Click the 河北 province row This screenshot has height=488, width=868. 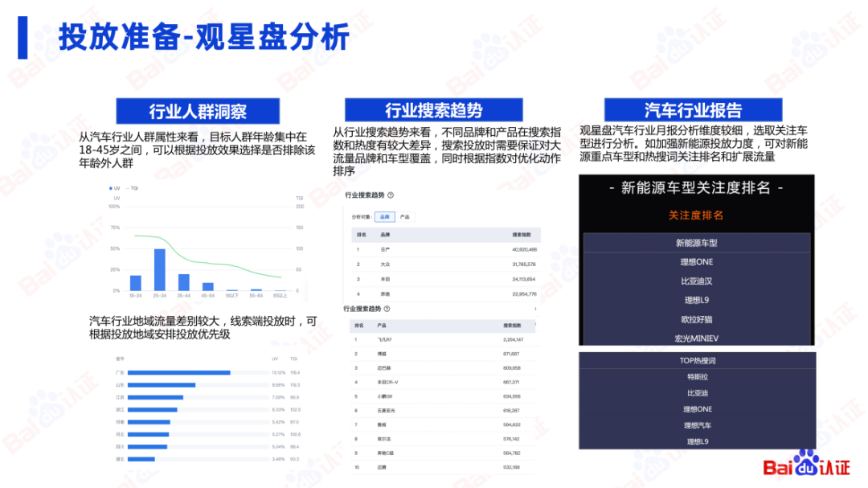pyautogui.click(x=209, y=434)
